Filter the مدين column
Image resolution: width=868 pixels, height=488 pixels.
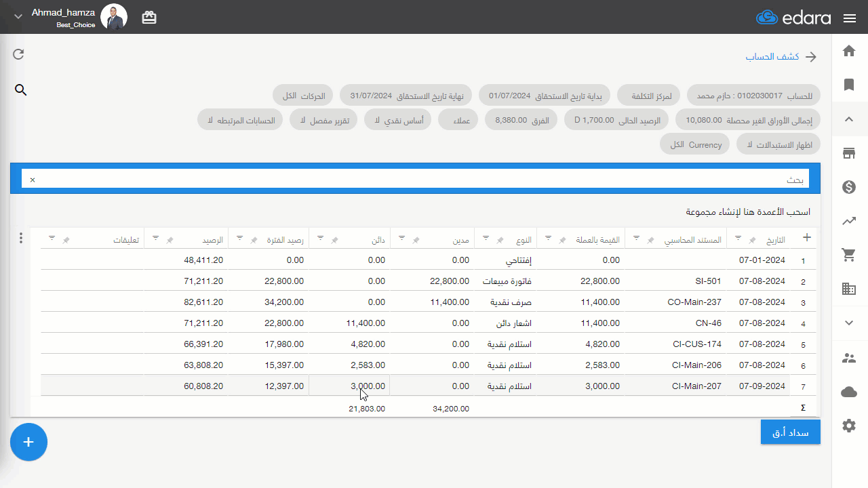401,238
